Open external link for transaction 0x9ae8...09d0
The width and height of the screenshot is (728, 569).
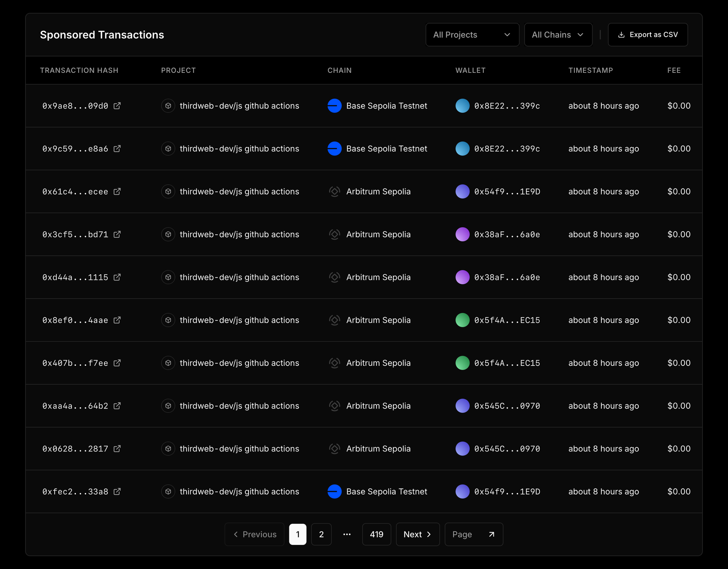117,106
